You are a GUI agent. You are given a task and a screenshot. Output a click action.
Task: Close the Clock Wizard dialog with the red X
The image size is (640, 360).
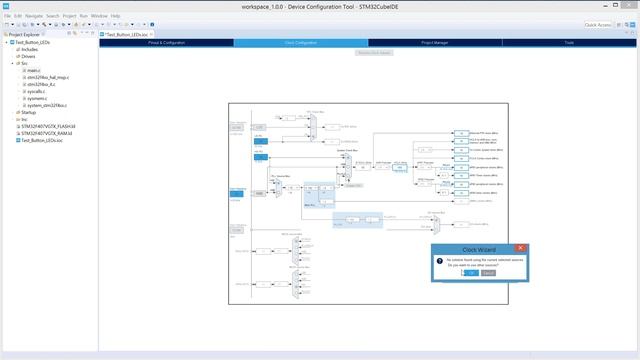tap(520, 248)
